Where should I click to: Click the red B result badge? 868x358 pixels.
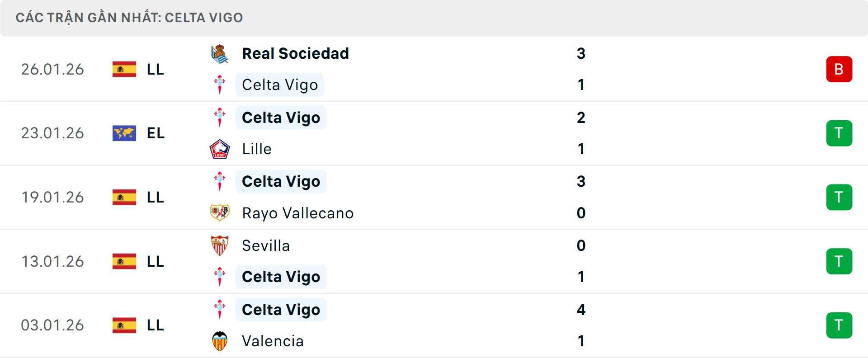(x=840, y=69)
